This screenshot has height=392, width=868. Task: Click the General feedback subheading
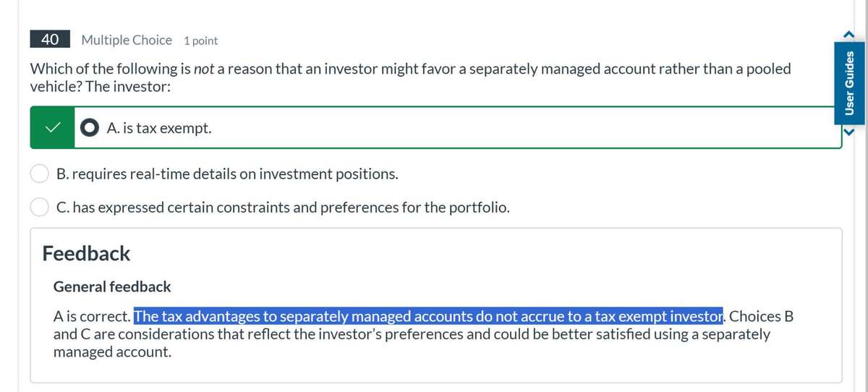[112, 286]
